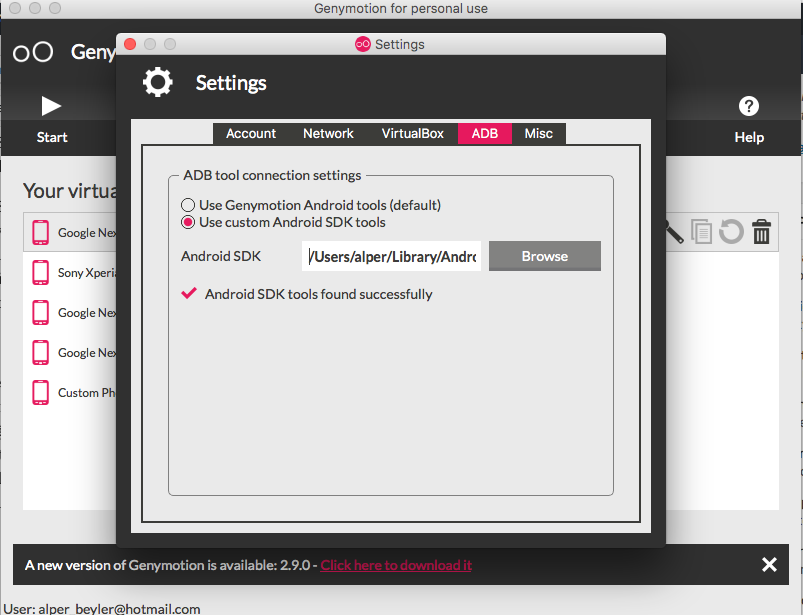Select the ADB tab

(x=484, y=134)
